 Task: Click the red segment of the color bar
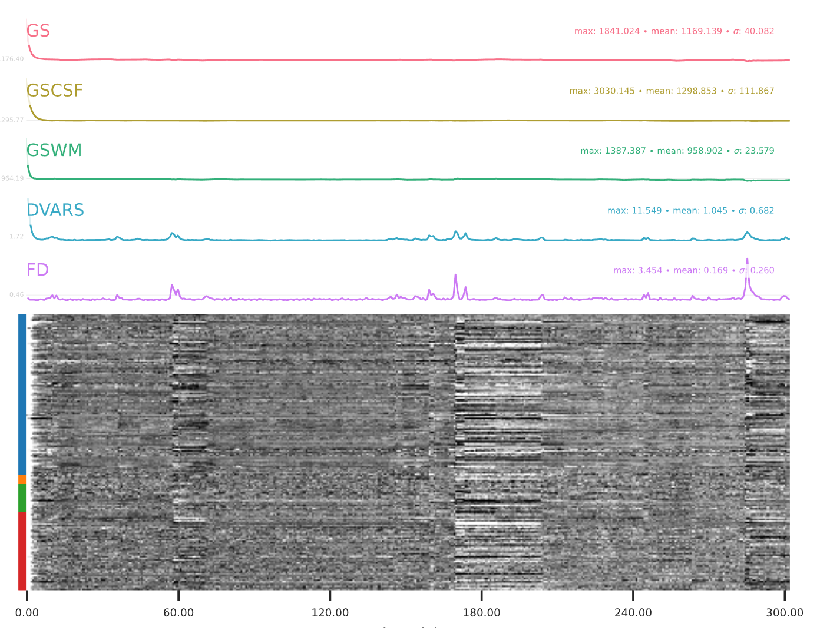point(22,551)
